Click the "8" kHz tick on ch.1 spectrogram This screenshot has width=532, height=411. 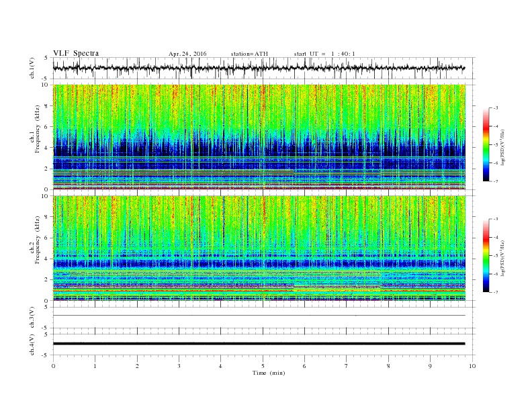coord(46,106)
